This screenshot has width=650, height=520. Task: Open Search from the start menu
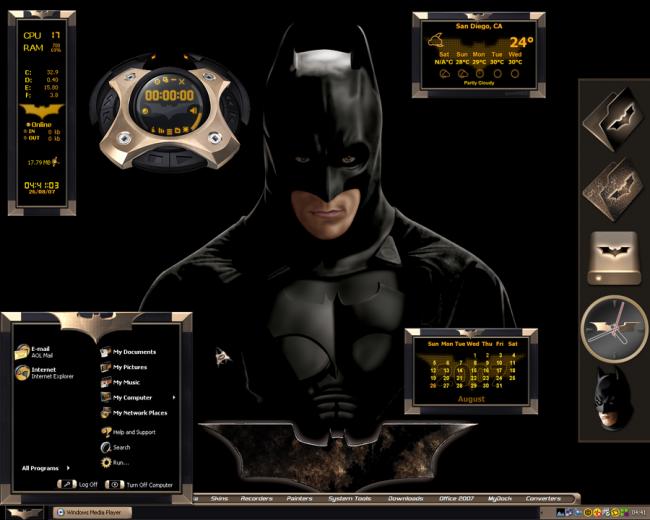115,447
